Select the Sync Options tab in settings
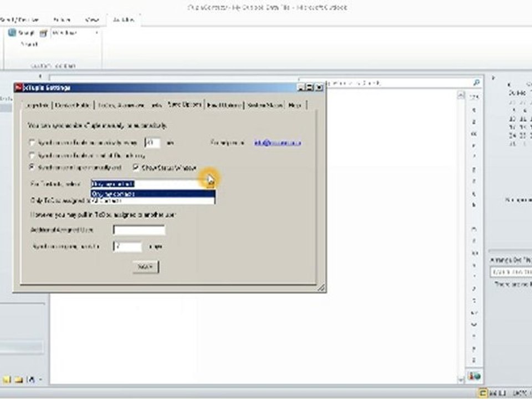The height and width of the screenshot is (399, 532). 184,105
